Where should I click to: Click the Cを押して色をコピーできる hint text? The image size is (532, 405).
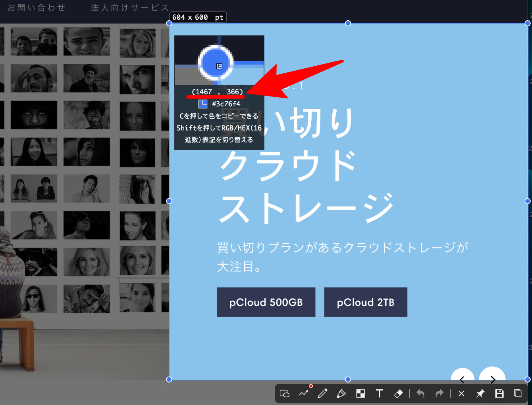[219, 116]
